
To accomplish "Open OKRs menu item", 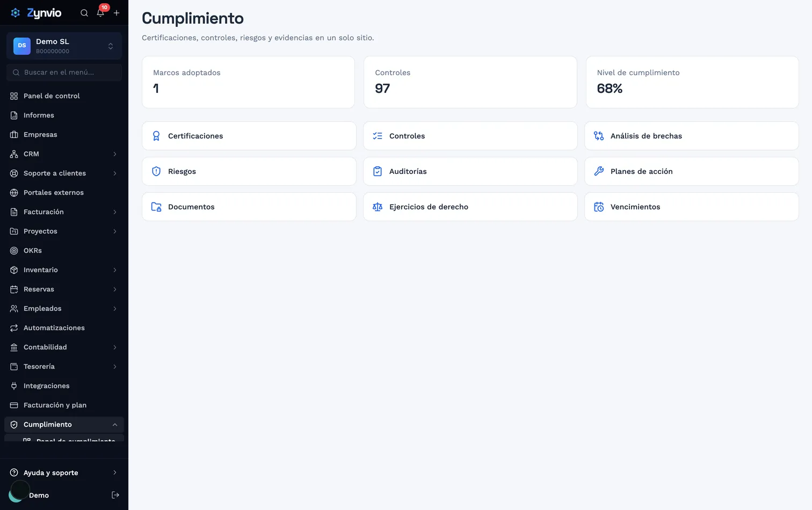I will 64,251.
